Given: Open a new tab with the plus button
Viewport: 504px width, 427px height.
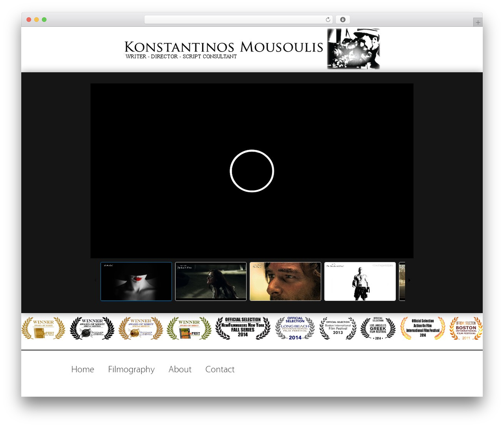Looking at the screenshot, I should [x=478, y=22].
